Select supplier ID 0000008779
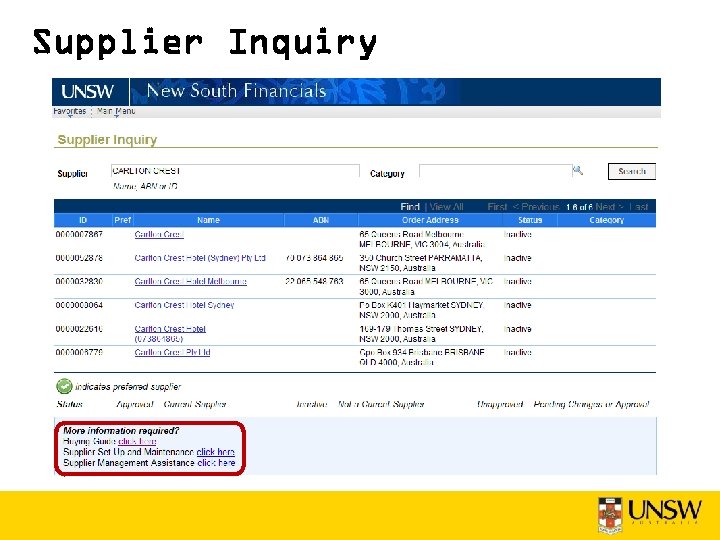Image resolution: width=720 pixels, height=540 pixels. pyautogui.click(x=79, y=352)
